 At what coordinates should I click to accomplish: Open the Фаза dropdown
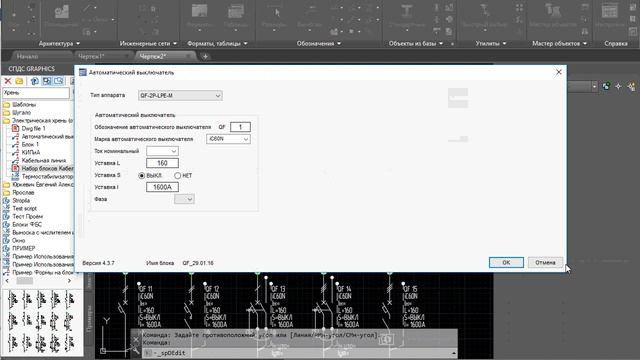pyautogui.click(x=184, y=199)
